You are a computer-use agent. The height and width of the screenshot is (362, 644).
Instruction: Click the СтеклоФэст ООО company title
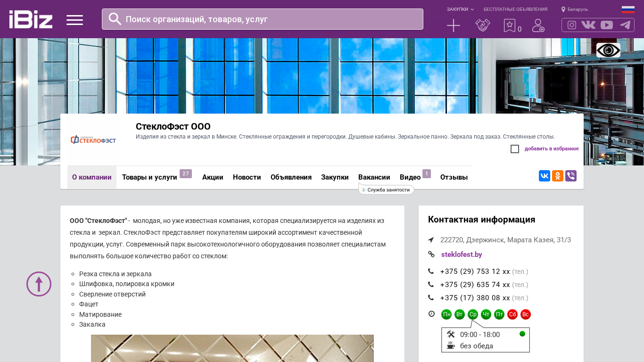[x=173, y=126]
